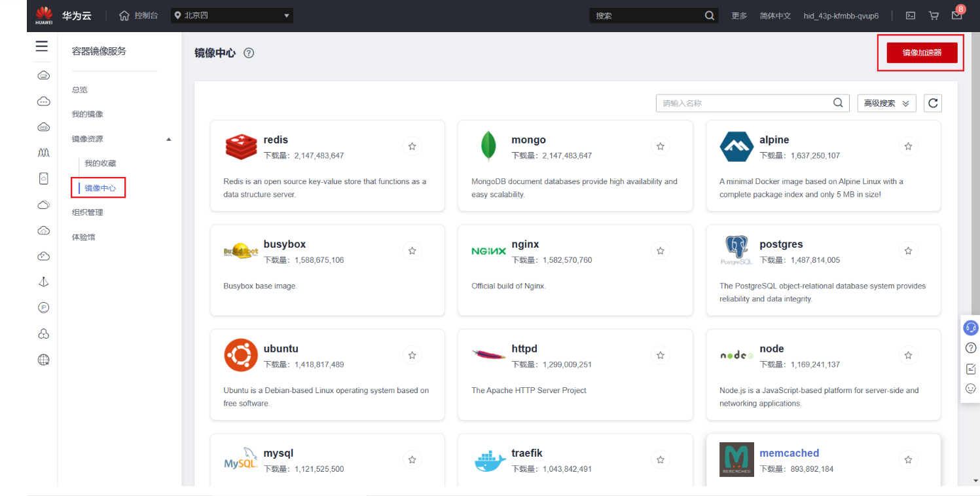Open the 更多 more menu

[739, 16]
